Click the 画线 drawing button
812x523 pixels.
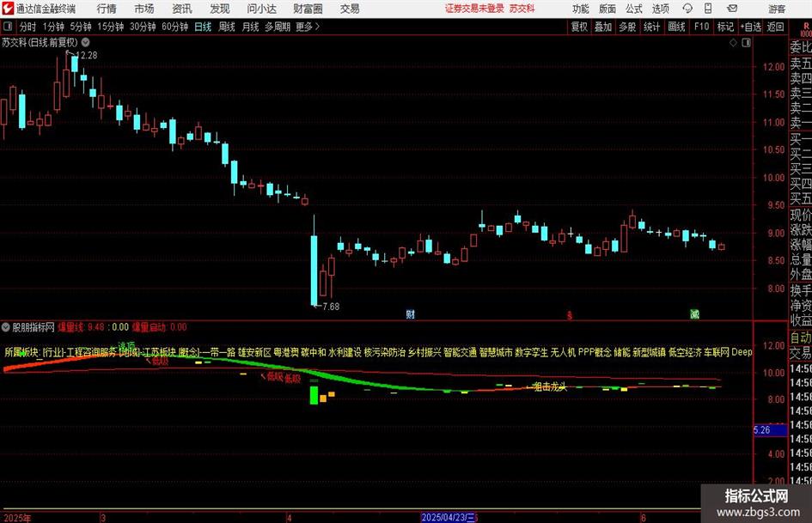(x=676, y=27)
